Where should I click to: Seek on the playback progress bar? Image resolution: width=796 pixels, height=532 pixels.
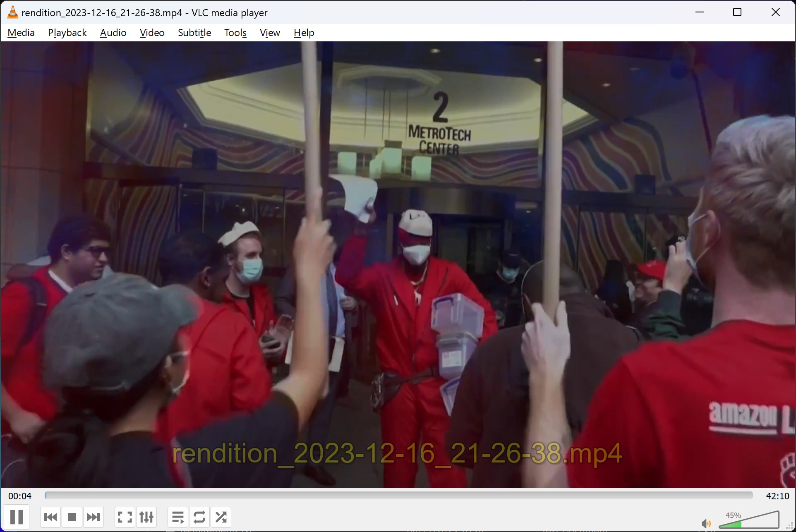pos(399,496)
